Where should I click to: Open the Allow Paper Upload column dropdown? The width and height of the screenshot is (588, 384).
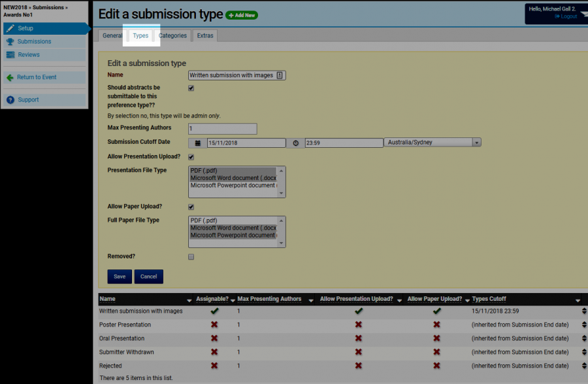(x=467, y=300)
